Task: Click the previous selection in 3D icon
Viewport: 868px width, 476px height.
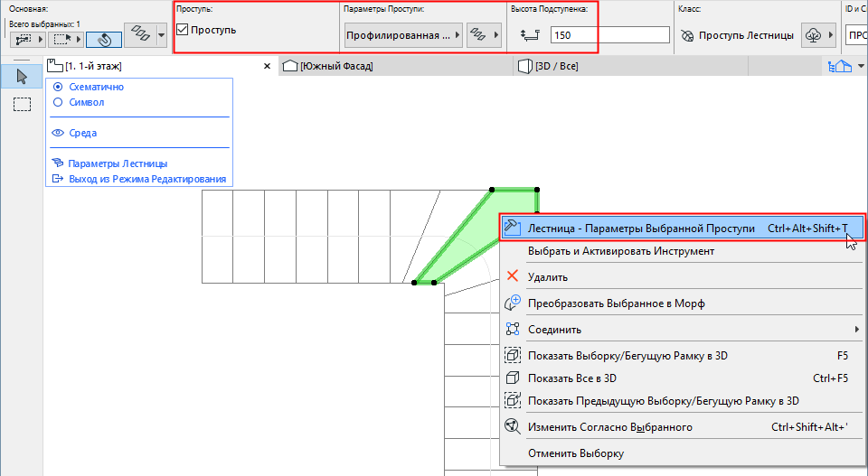Action: coord(513,400)
